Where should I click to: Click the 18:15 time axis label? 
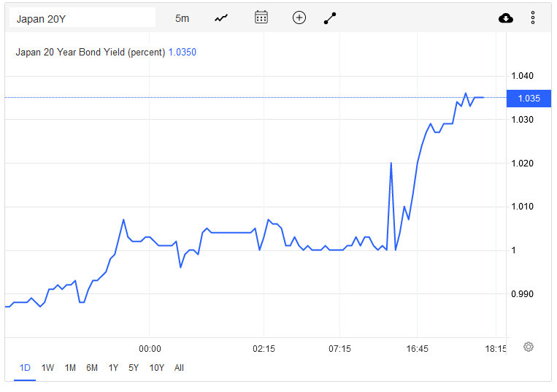496,349
